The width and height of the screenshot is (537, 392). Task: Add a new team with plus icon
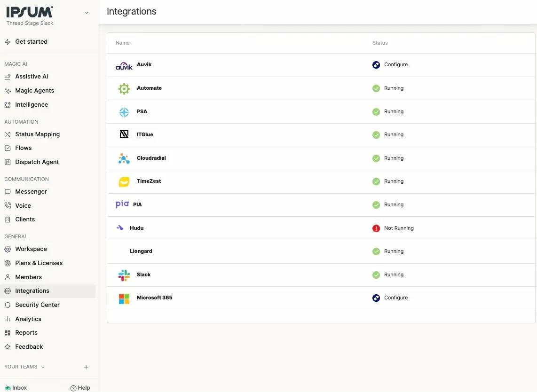[87, 367]
